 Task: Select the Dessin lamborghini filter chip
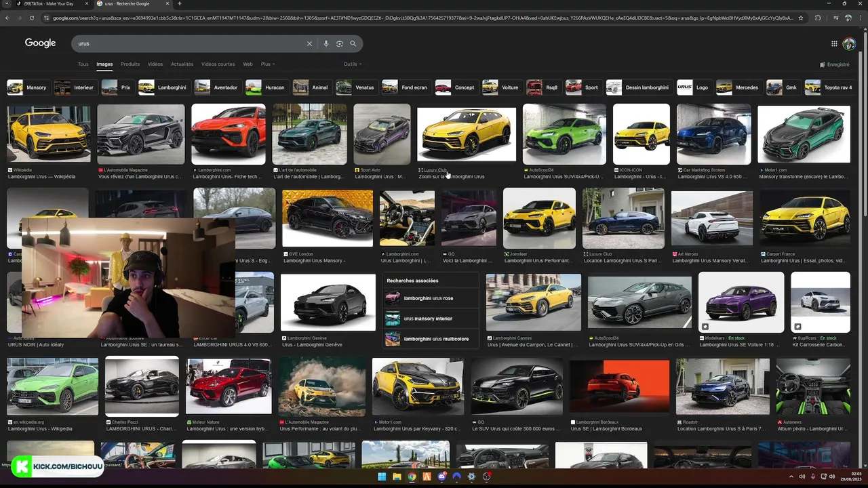pyautogui.click(x=639, y=87)
